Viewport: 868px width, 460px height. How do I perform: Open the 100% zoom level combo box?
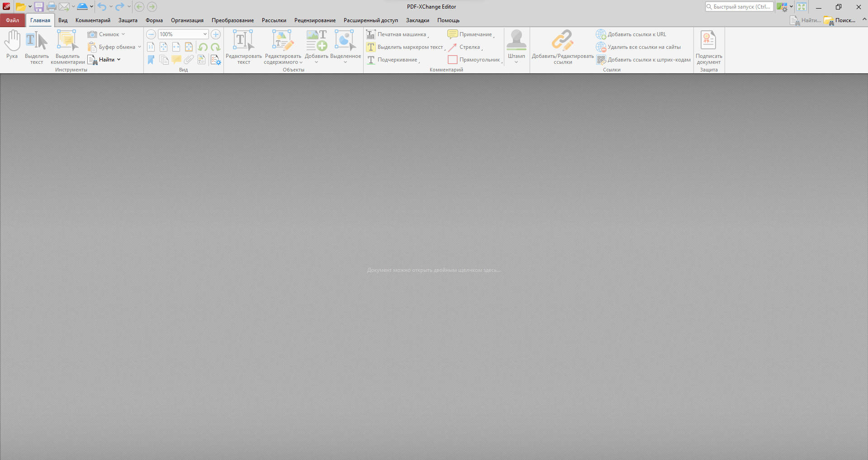[183, 34]
